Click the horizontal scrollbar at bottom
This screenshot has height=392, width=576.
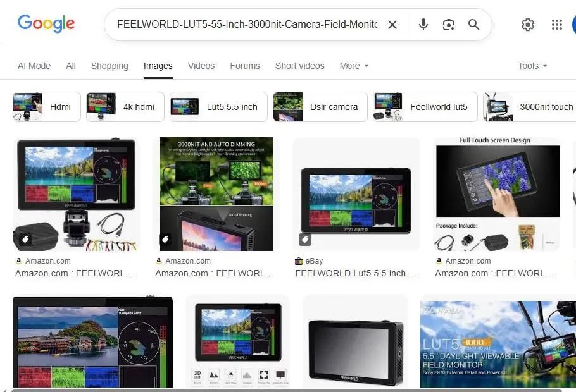287,390
